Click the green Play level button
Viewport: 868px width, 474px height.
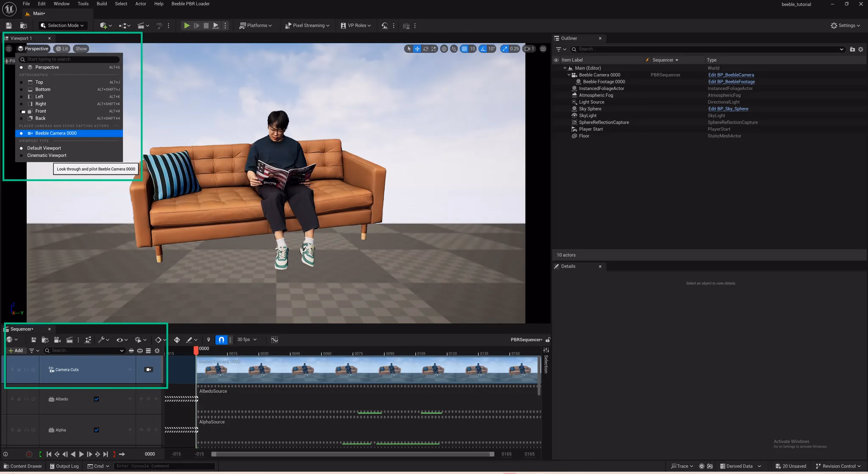[x=186, y=26]
